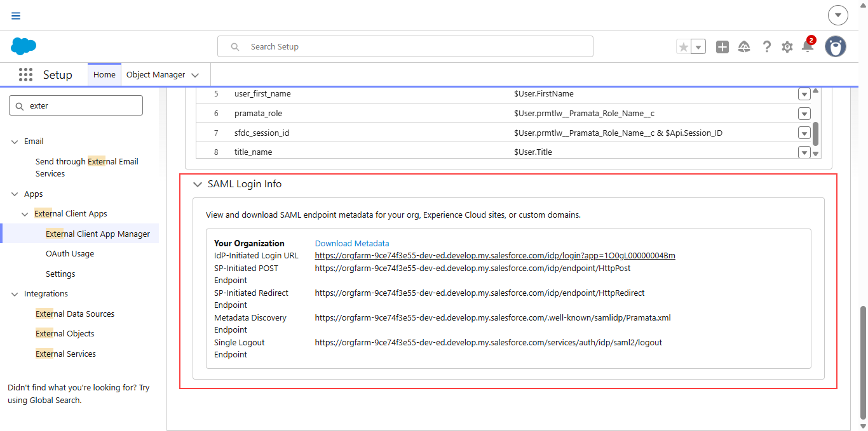Open OAuth Usage in sidebar
The image size is (868, 431).
pos(70,254)
